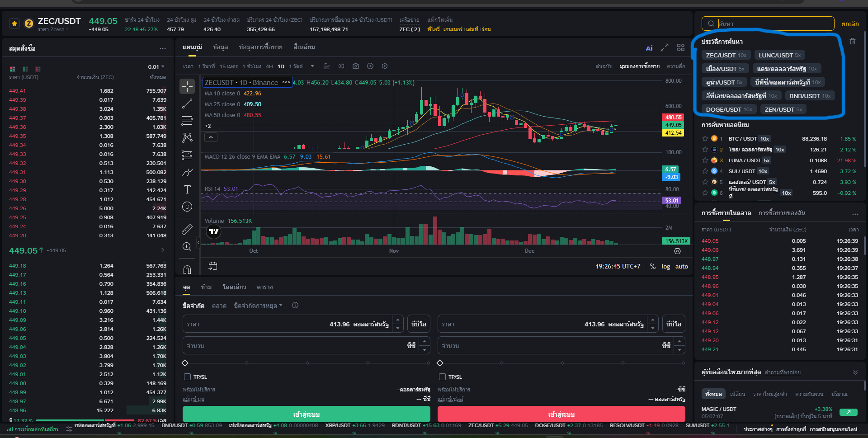Toggle percent scale on the chart
The width and height of the screenshot is (868, 438).
tap(653, 267)
